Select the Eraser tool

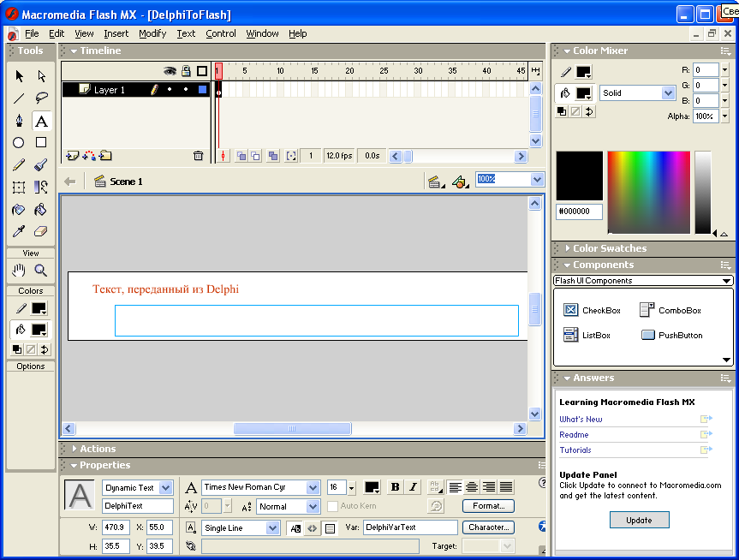point(41,231)
